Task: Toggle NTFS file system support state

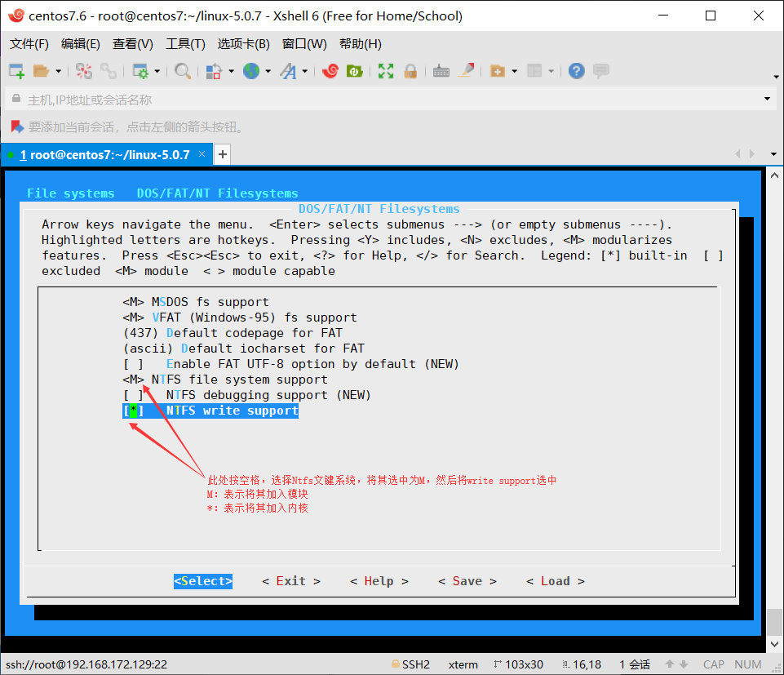Action: tap(134, 380)
